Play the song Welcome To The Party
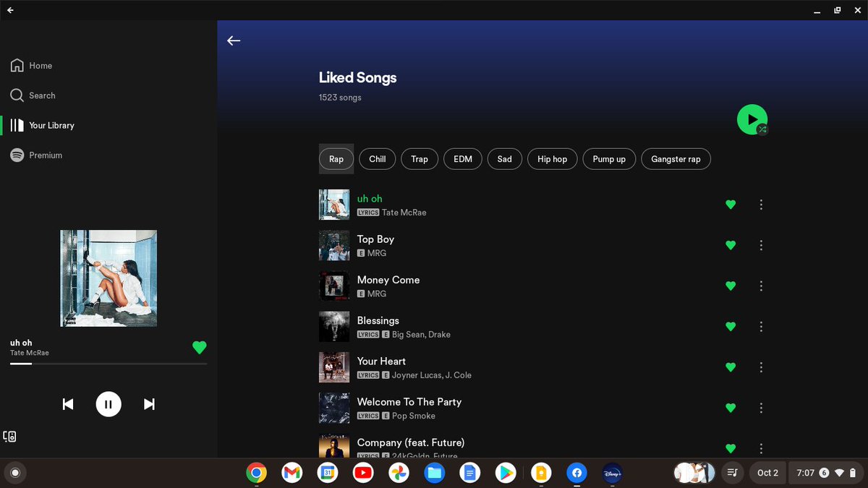The width and height of the screenshot is (868, 488). (409, 401)
